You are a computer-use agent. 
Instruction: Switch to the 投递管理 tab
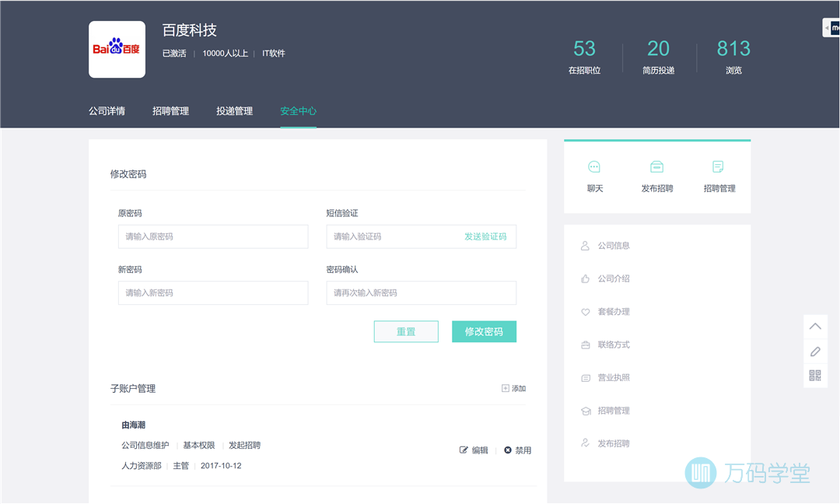pyautogui.click(x=235, y=111)
